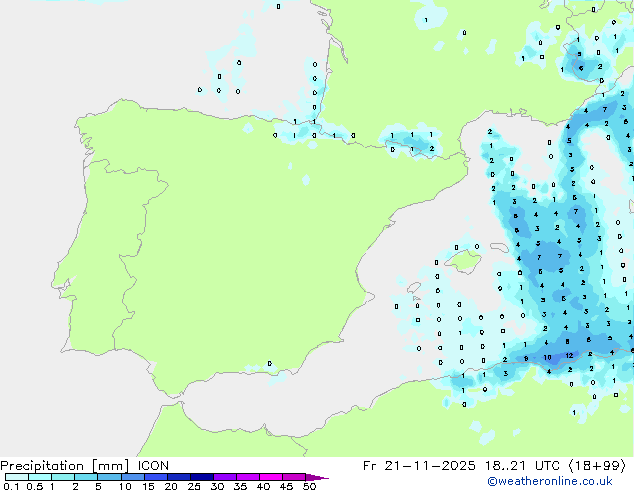This screenshot has width=634, height=490.
Task: Select the 20–25 mm legend color swatch
Action: [x=179, y=477]
